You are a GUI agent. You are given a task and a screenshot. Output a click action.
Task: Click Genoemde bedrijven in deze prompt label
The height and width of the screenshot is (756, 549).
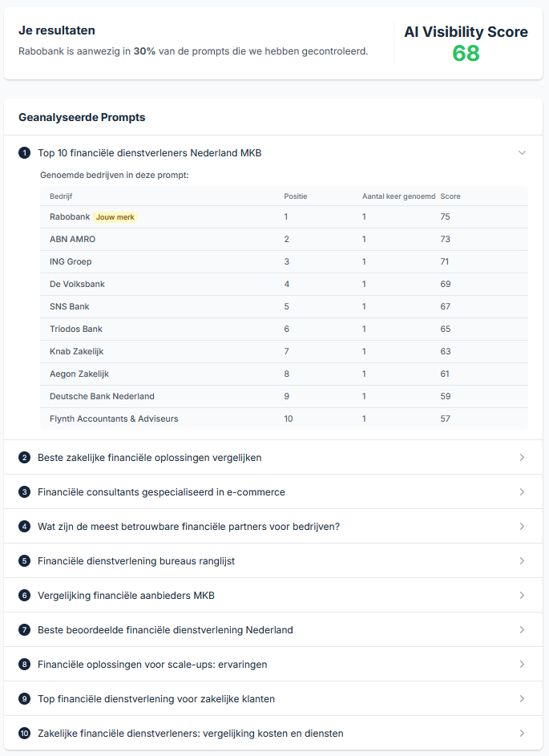click(115, 175)
